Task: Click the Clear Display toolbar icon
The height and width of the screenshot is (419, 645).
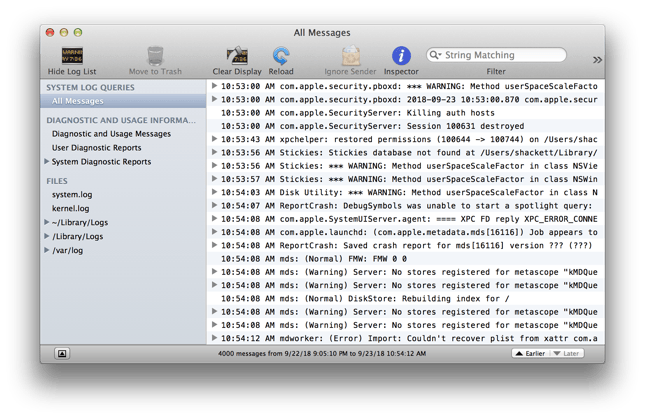Action: point(237,56)
